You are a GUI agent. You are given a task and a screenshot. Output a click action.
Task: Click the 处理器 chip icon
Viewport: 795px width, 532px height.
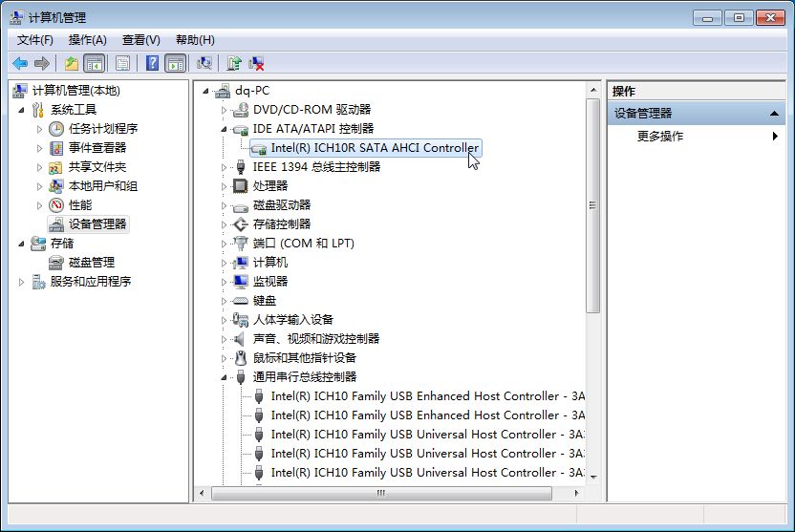(x=241, y=186)
